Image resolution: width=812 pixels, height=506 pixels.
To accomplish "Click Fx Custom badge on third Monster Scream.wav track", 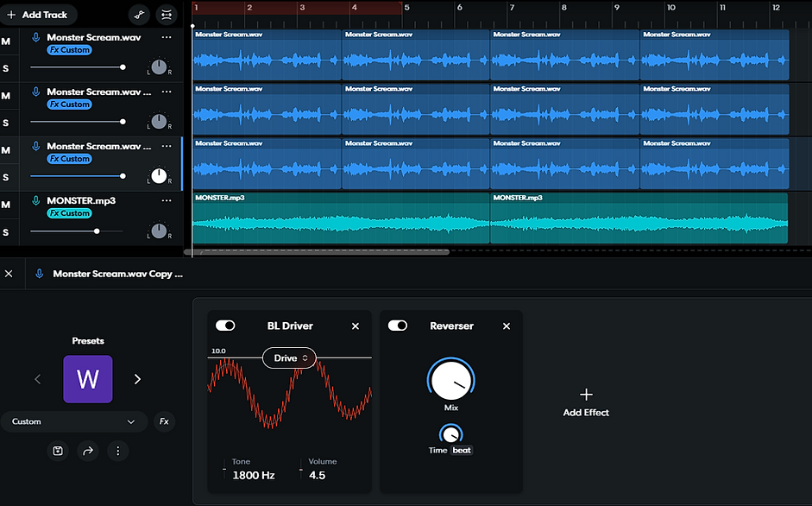I will coord(69,159).
